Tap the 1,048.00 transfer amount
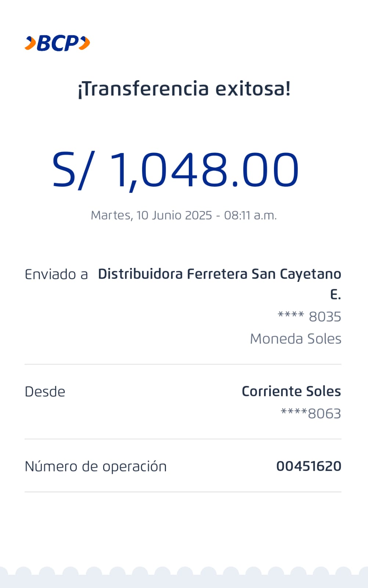Screen dimensions: 368x588 click(x=204, y=170)
